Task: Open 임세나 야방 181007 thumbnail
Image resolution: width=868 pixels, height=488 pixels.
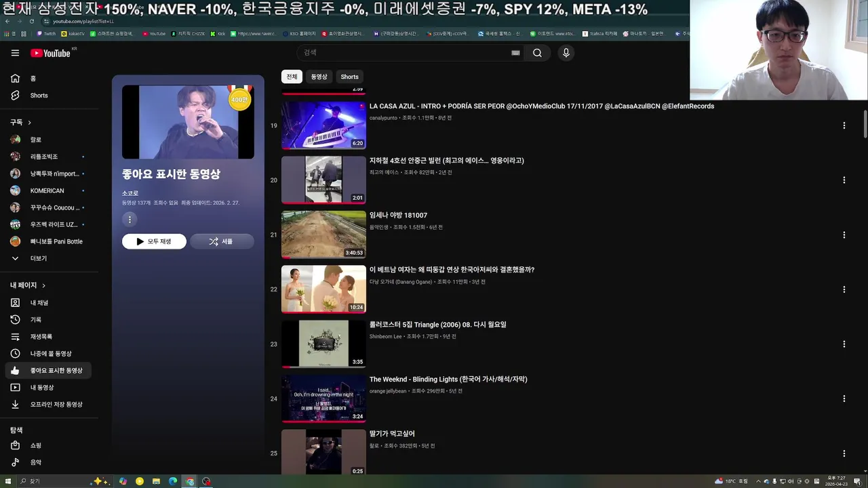Action: coord(323,235)
